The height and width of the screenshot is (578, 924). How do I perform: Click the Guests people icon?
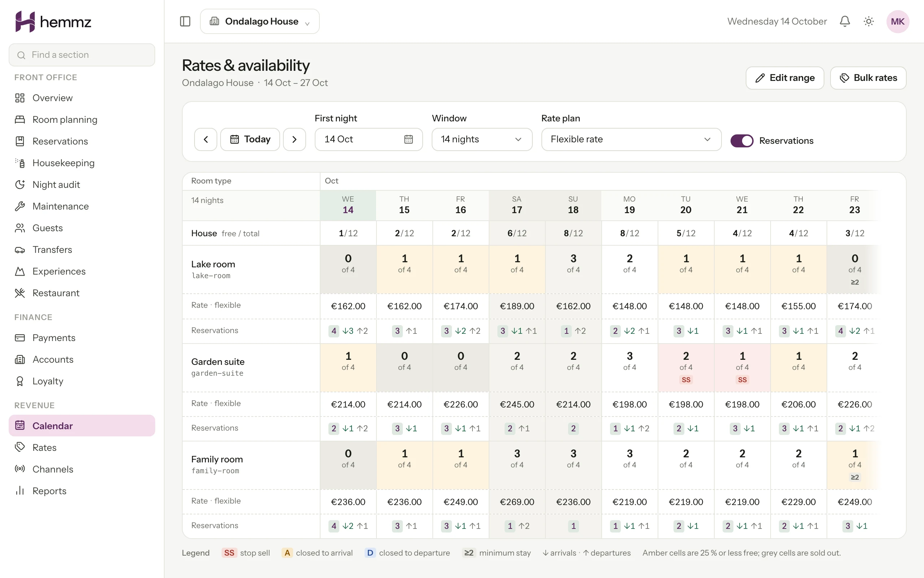tap(20, 228)
